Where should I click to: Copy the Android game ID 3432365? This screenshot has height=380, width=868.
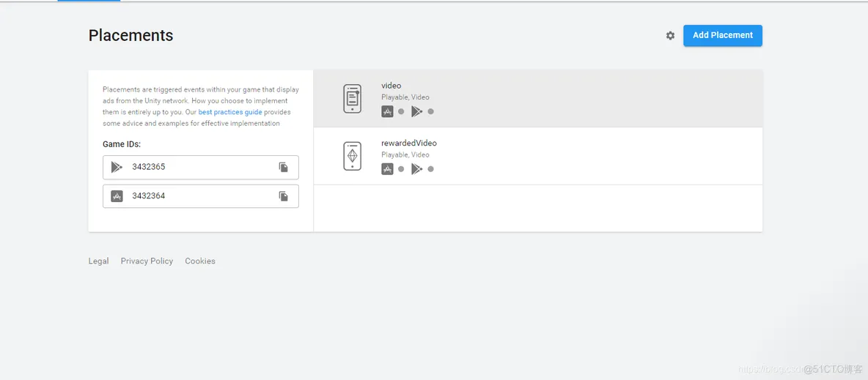tap(284, 167)
